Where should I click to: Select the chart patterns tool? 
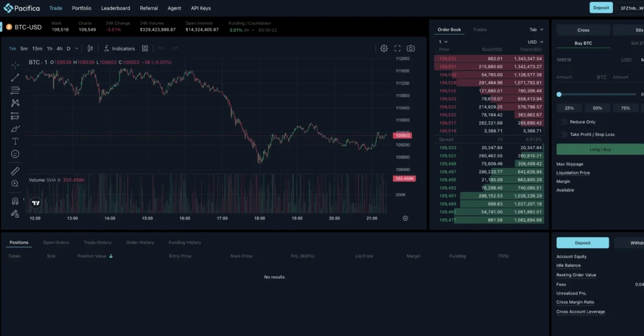(x=15, y=103)
